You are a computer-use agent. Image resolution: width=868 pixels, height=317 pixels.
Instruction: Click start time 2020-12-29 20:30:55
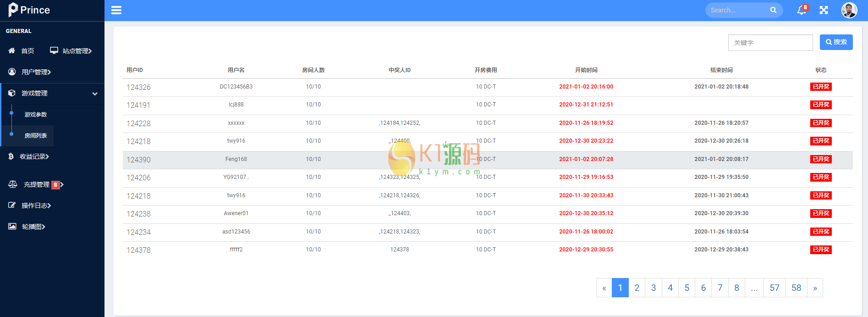click(586, 250)
